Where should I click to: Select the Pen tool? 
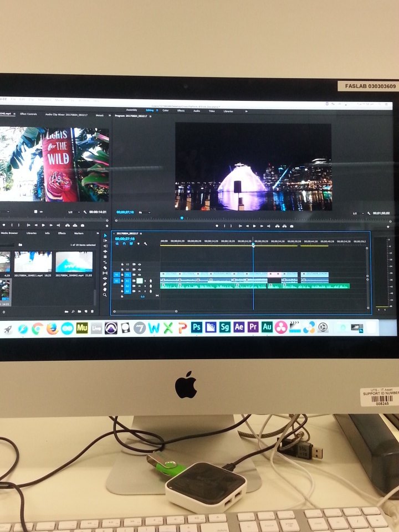pos(105,284)
